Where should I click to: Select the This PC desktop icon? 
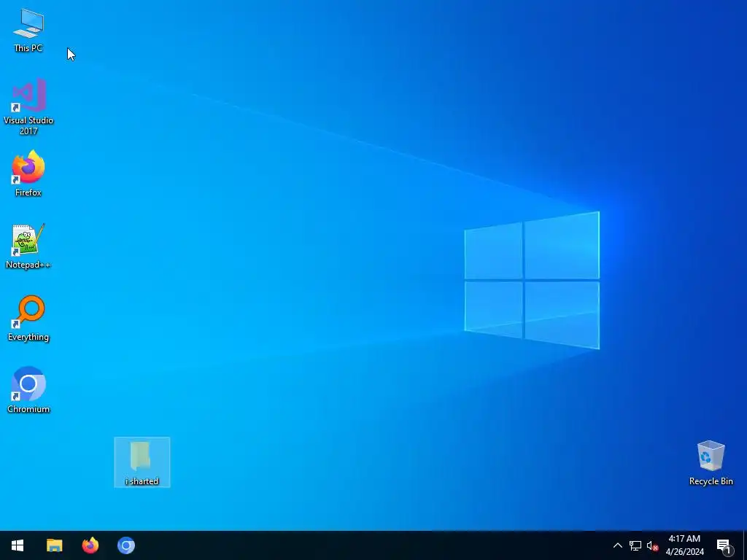pos(28,31)
